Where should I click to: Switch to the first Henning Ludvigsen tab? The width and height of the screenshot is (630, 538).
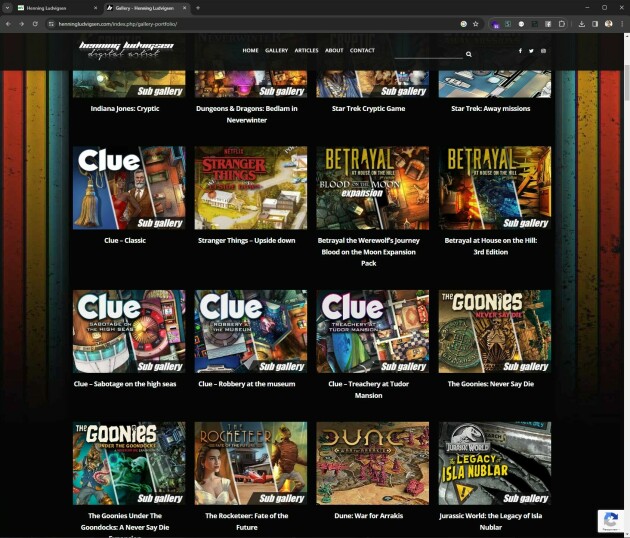click(57, 8)
